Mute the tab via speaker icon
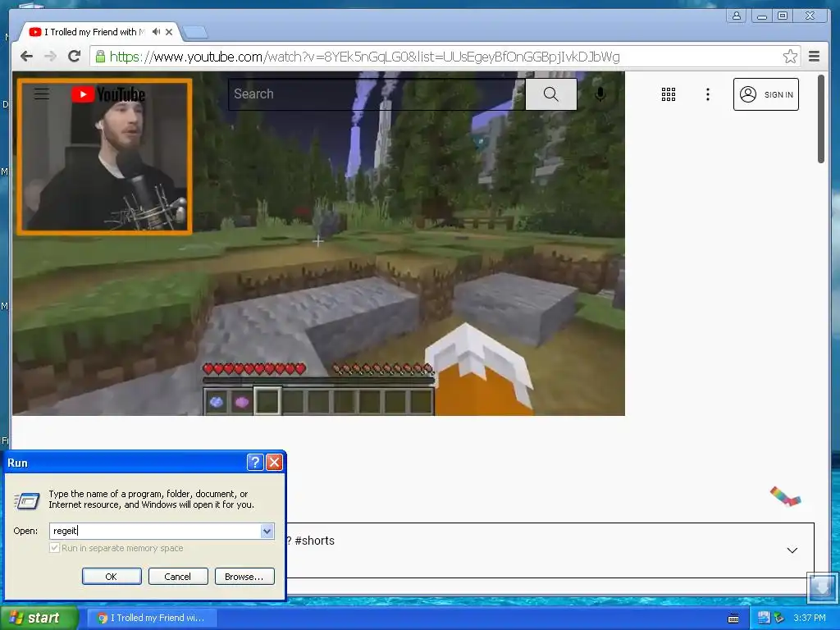 pos(156,32)
